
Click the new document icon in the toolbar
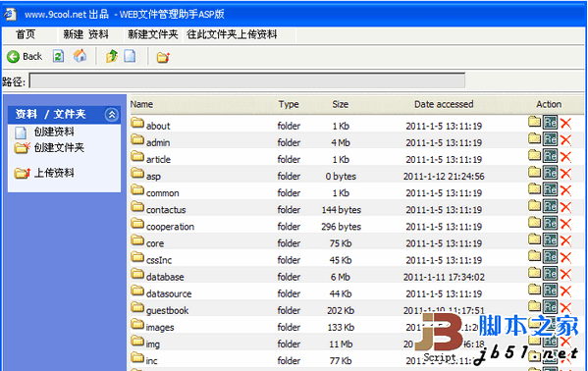pyautogui.click(x=130, y=56)
